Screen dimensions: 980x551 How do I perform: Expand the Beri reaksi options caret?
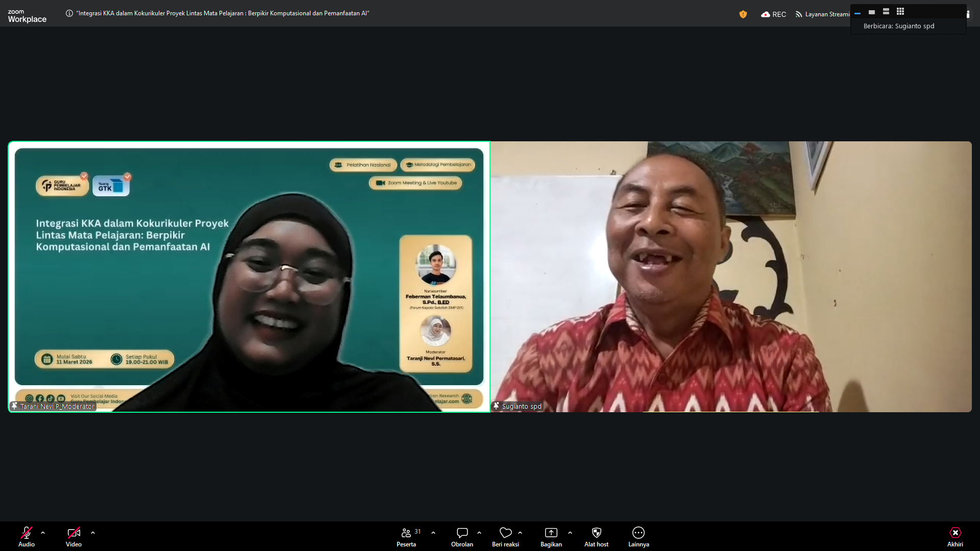[520, 533]
